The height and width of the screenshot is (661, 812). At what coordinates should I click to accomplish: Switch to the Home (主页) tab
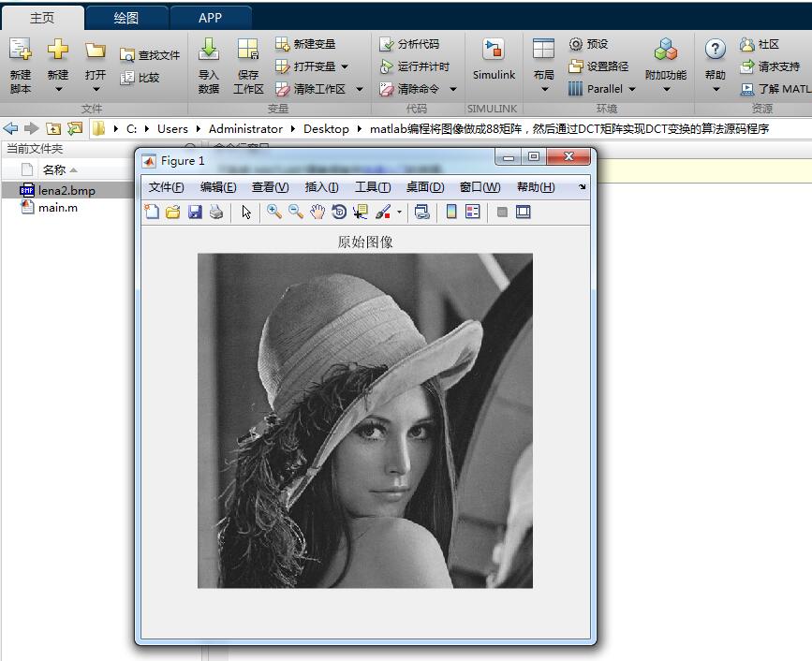42,18
